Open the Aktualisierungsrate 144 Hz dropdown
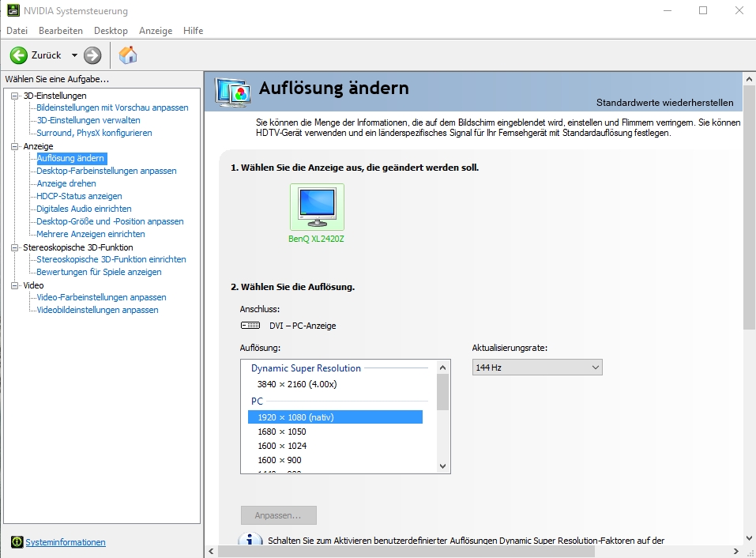 point(537,368)
